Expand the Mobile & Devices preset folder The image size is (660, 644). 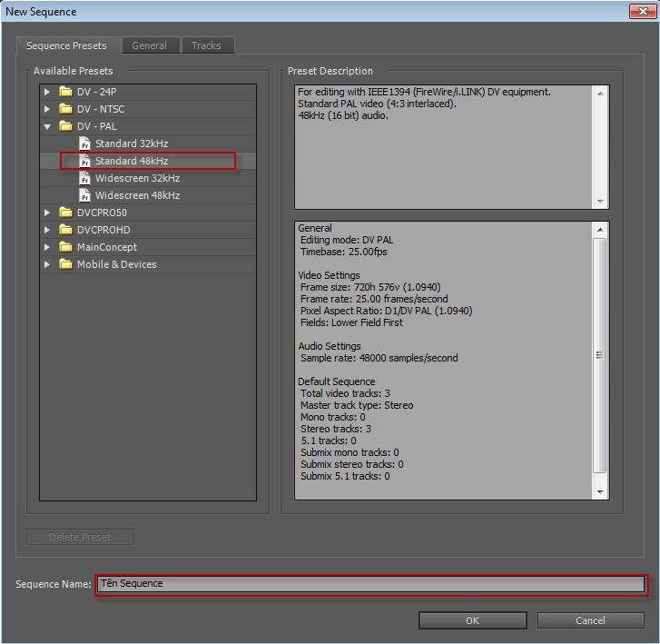(x=47, y=264)
